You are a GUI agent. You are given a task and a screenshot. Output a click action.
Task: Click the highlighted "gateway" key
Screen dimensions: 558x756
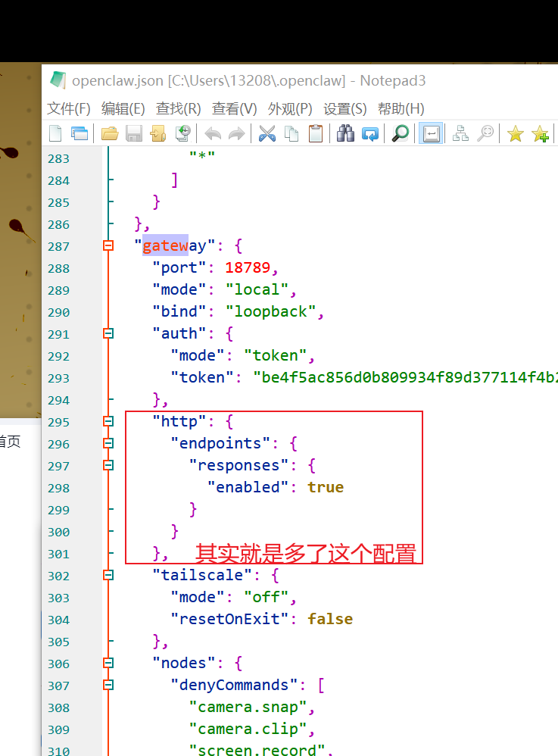174,246
